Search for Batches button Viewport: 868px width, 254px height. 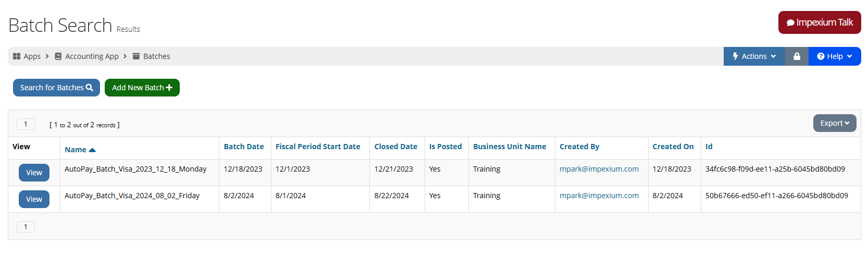click(x=56, y=88)
